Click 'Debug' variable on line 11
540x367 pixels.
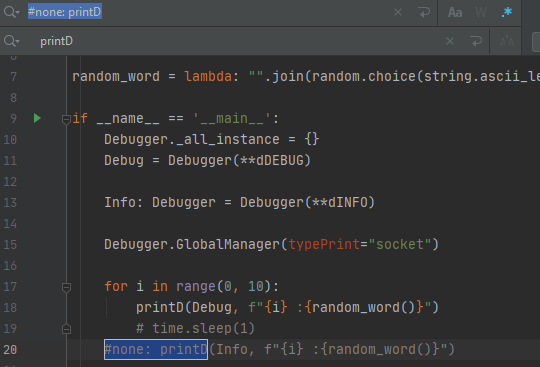[124, 160]
